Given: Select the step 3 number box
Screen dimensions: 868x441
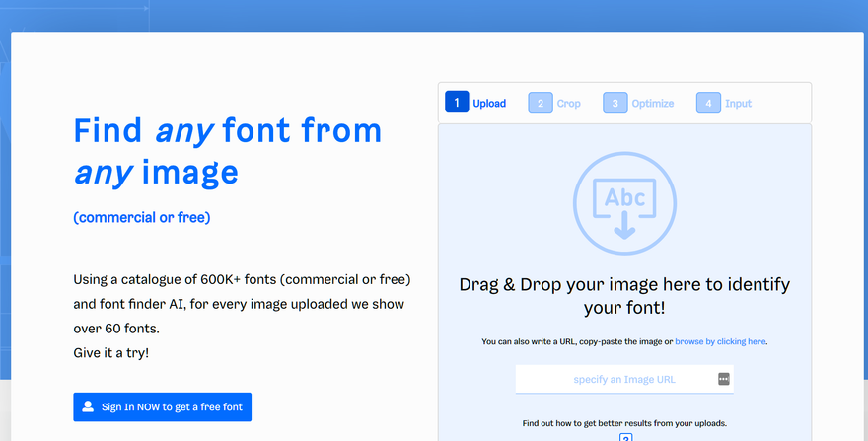Looking at the screenshot, I should [x=615, y=103].
